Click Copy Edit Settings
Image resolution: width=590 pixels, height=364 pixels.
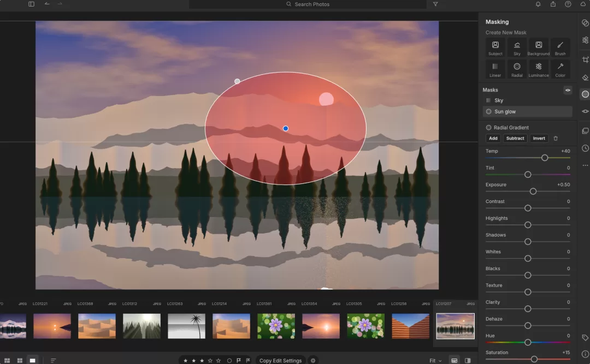point(280,361)
